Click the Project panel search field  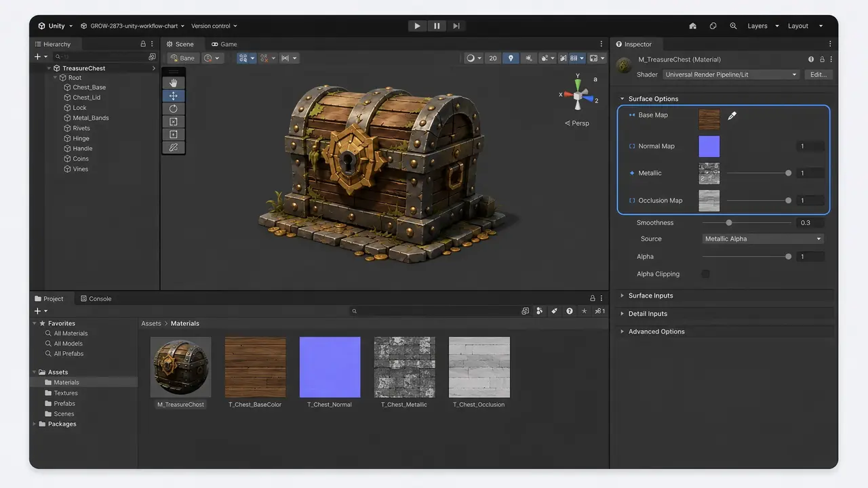pos(434,311)
